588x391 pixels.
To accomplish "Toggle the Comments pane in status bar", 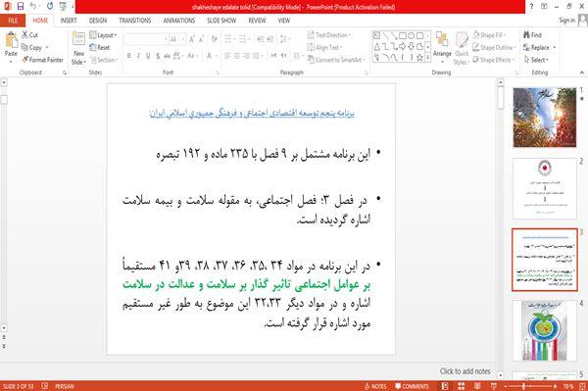I will [x=412, y=386].
